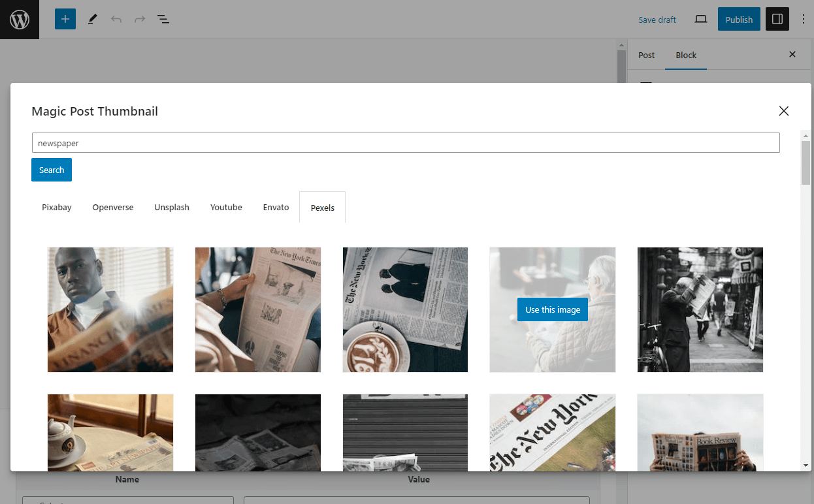The image size is (814, 504).
Task: Switch to the Pixabay tab
Action: (57, 208)
